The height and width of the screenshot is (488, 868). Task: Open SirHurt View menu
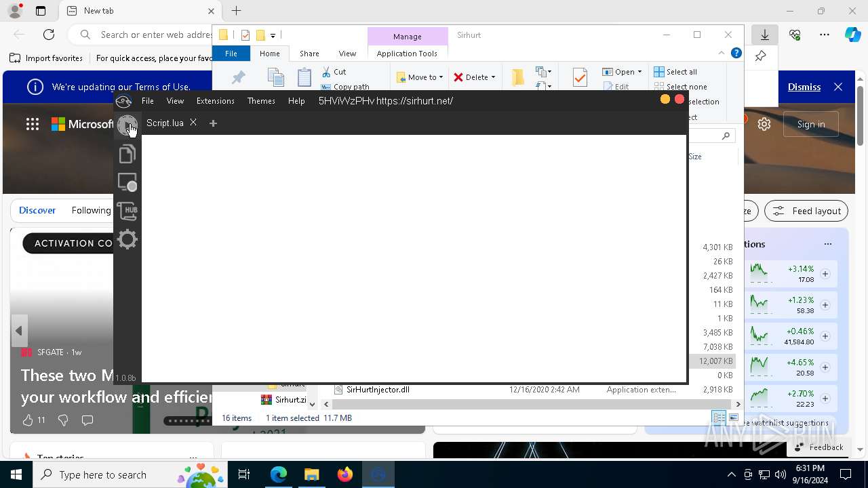(x=175, y=101)
